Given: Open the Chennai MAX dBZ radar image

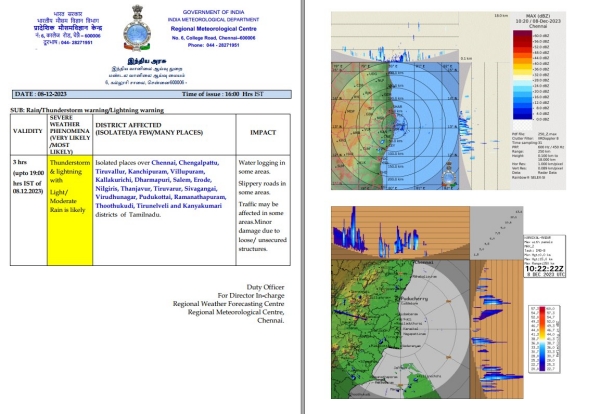Looking at the screenshot, I should [x=448, y=101].
